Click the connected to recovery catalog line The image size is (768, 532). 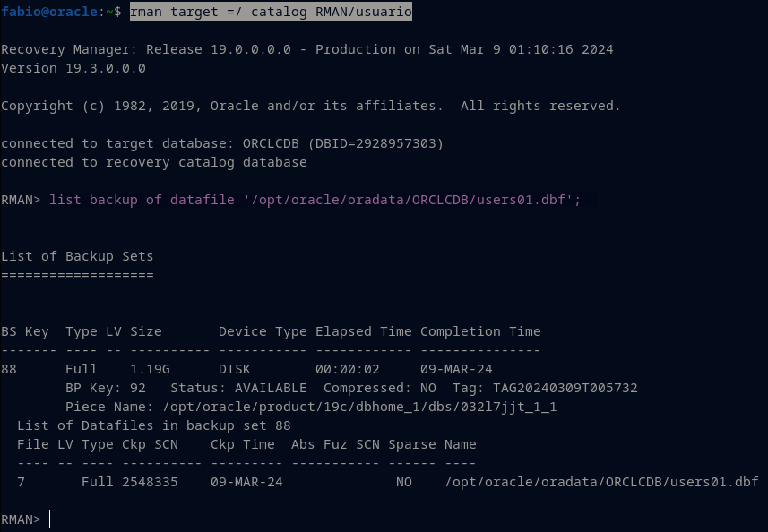click(153, 162)
